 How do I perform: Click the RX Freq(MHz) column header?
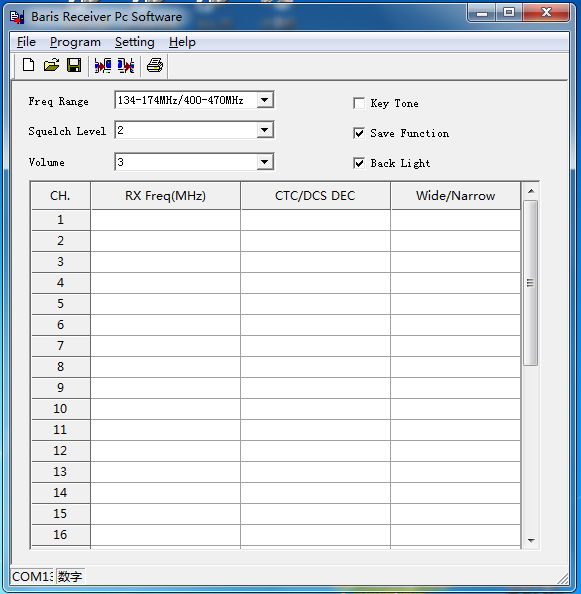click(166, 195)
